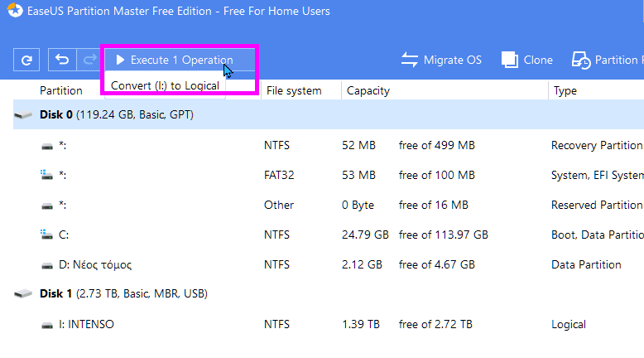
Task: Click NTFS cell in the D: Νέος τόμος row
Action: (x=276, y=264)
